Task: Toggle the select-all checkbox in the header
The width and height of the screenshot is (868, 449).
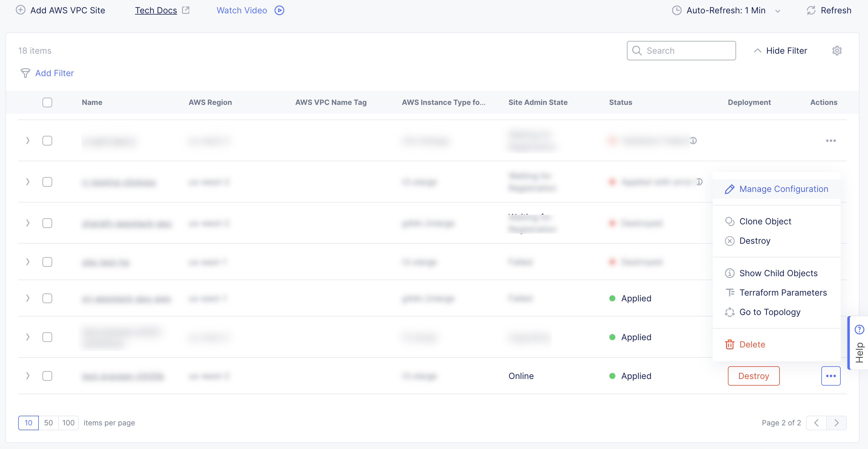Action: point(47,102)
